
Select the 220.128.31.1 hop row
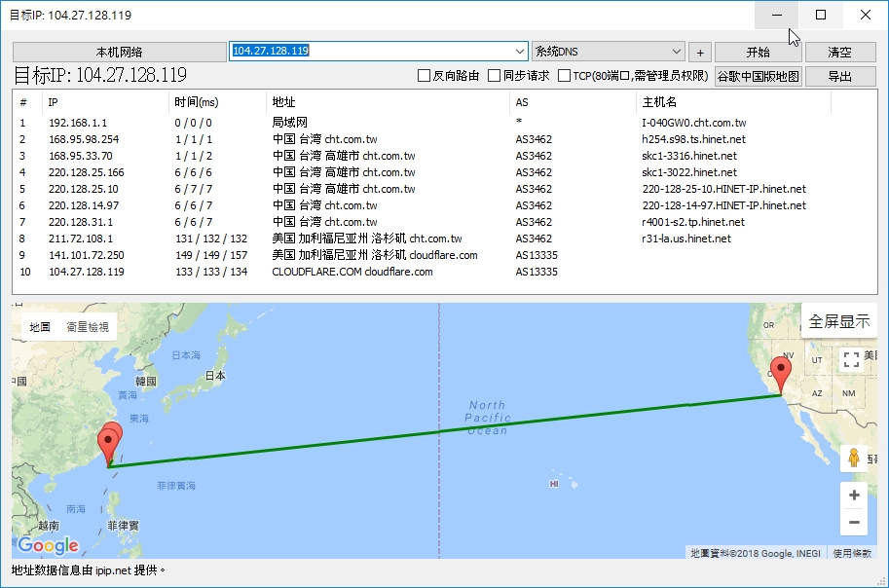point(444,222)
